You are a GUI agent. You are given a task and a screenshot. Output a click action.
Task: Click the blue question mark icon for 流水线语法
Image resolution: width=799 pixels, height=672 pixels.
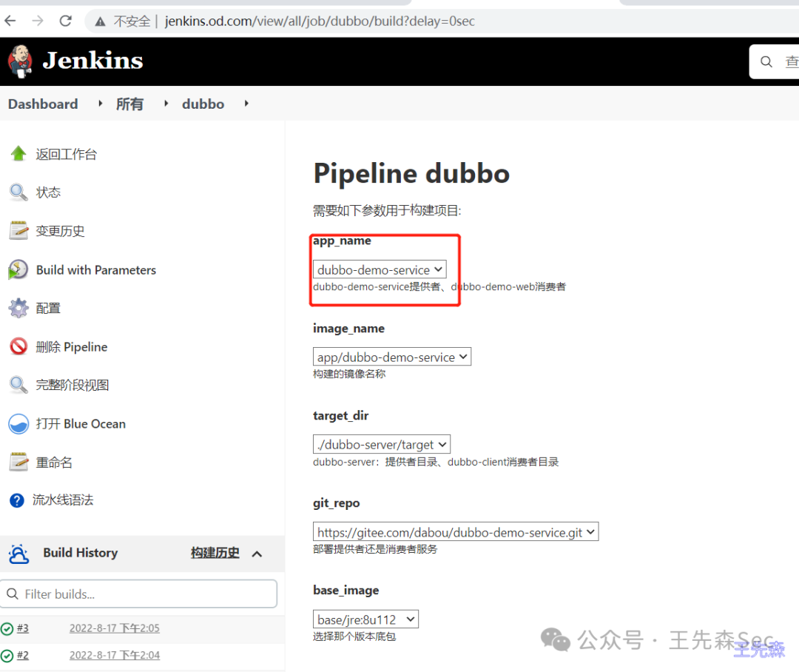(x=17, y=500)
